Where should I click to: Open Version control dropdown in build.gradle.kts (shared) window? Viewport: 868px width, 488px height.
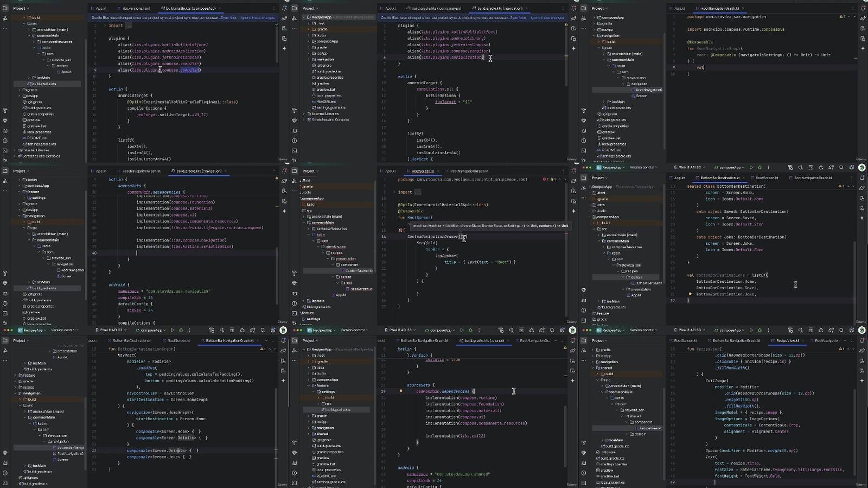pos(354,330)
